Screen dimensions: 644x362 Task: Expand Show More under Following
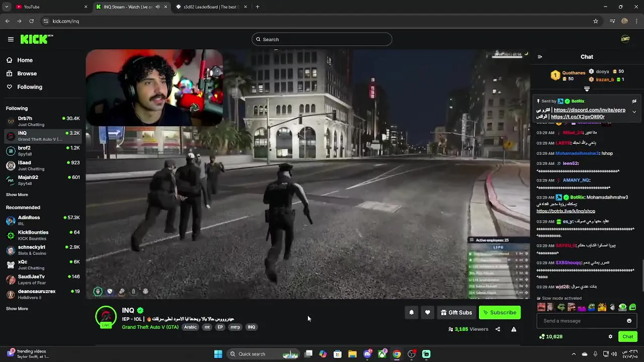coord(17,195)
